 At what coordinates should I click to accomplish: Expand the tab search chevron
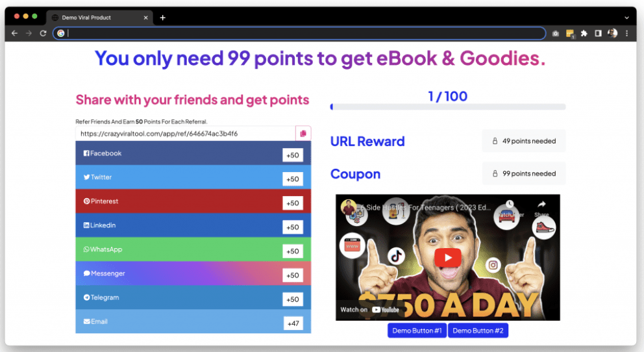626,18
